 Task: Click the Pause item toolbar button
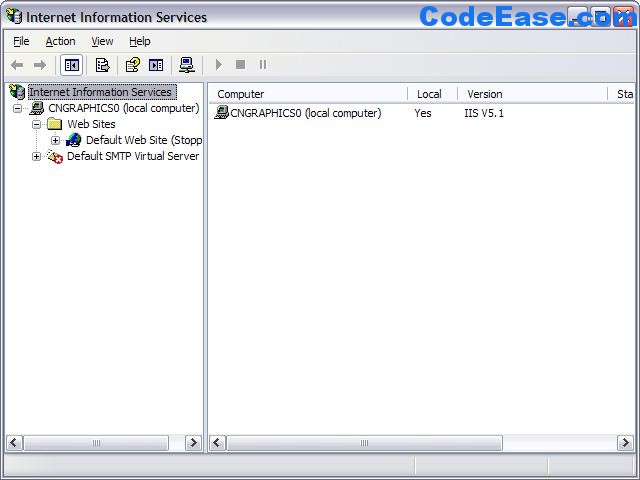pyautogui.click(x=263, y=64)
